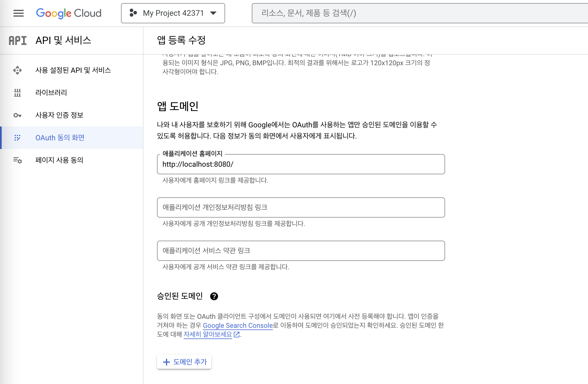
Task: Open the hamburger navigation menu
Action: coord(19,13)
